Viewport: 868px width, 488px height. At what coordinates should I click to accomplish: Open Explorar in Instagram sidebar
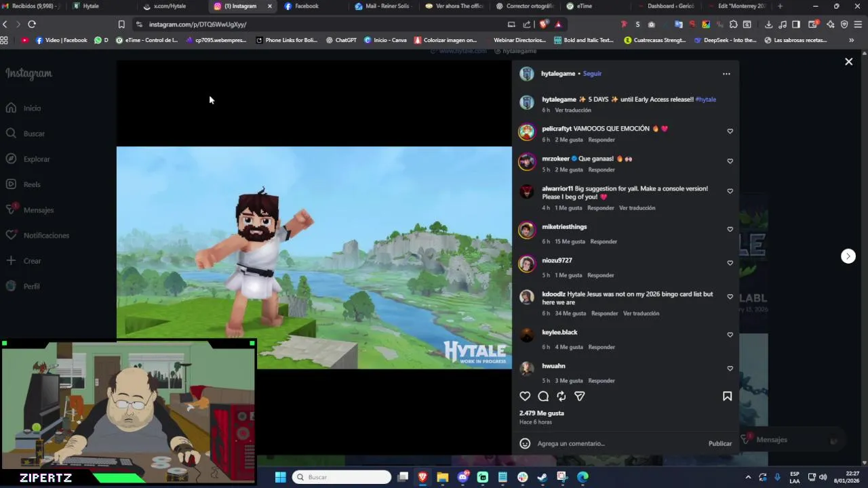pos(28,159)
